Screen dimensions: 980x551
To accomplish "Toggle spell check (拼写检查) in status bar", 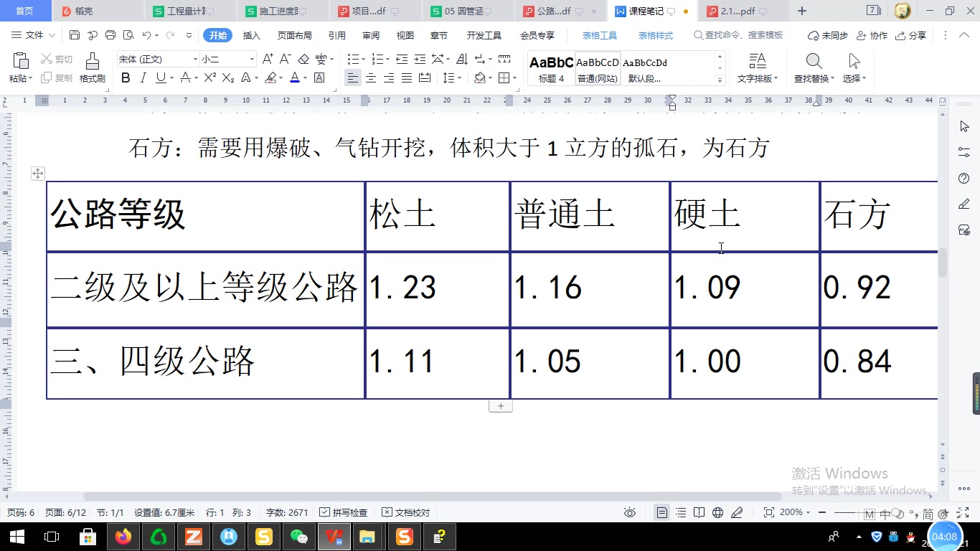I will pyautogui.click(x=344, y=512).
